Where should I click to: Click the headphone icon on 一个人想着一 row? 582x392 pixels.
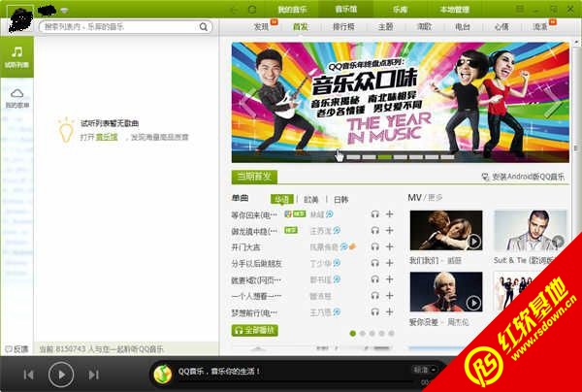[x=375, y=296]
